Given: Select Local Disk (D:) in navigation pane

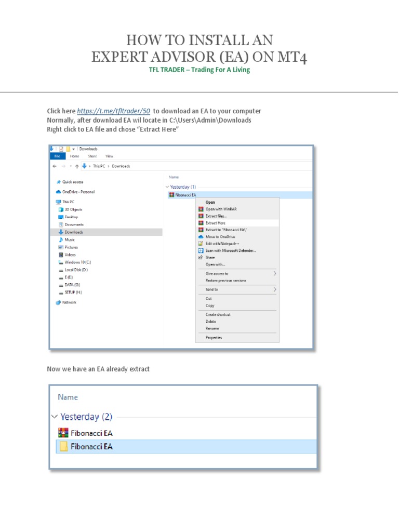Looking at the screenshot, I should tap(76, 270).
